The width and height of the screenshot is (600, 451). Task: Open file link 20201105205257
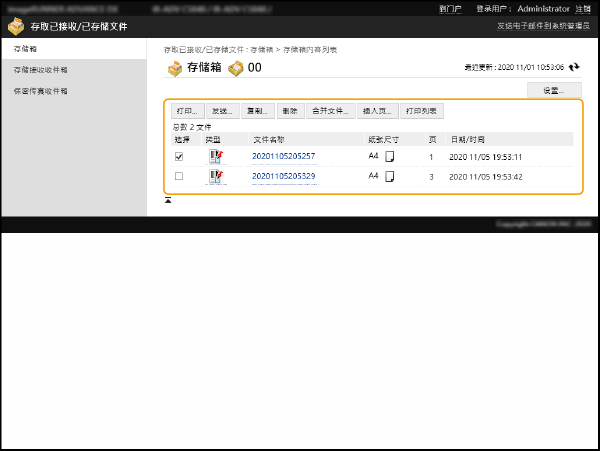tap(283, 157)
